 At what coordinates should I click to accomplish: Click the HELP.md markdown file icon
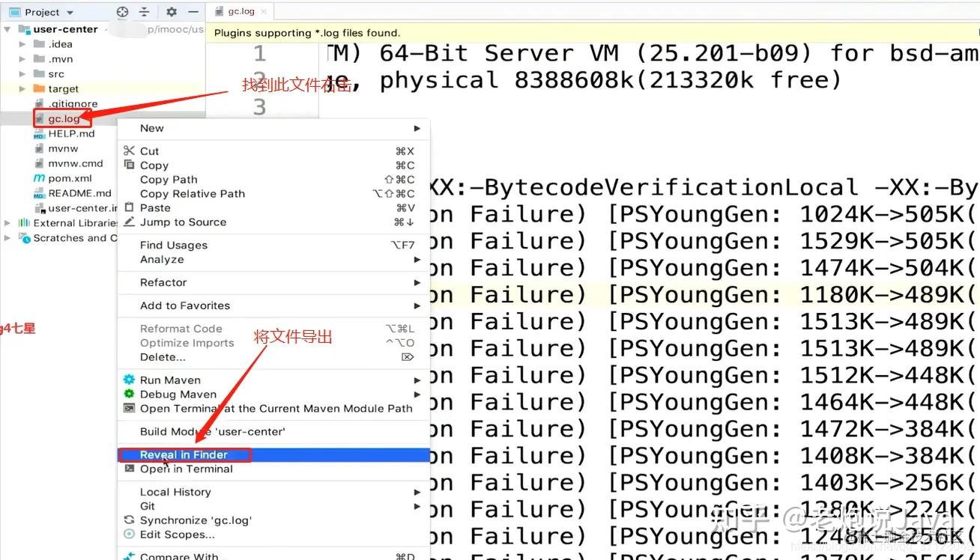39,134
